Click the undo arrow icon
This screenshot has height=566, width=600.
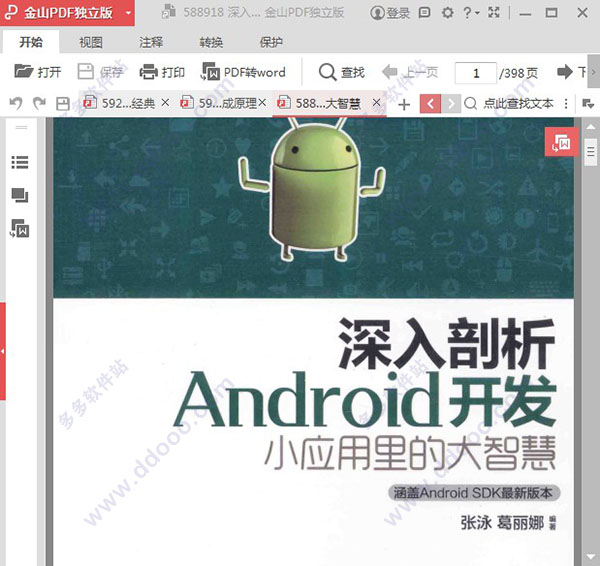[x=16, y=103]
